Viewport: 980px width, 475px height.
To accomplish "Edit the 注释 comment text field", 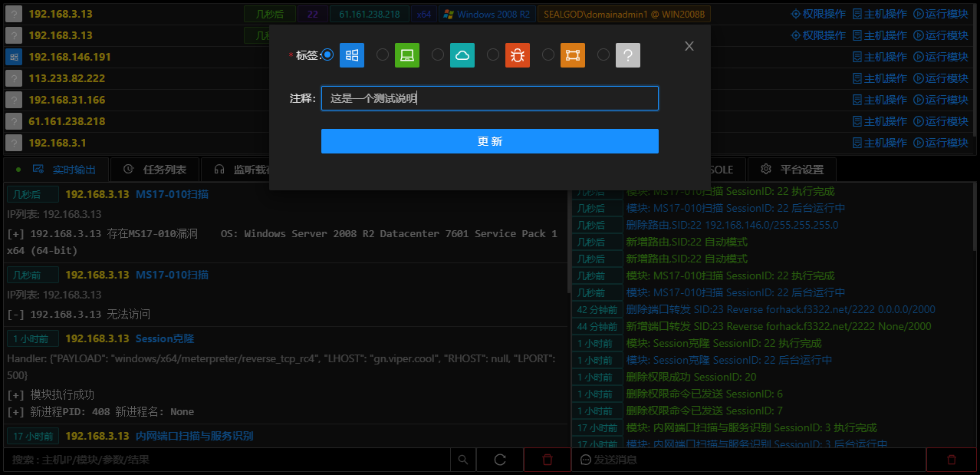I will pyautogui.click(x=490, y=98).
